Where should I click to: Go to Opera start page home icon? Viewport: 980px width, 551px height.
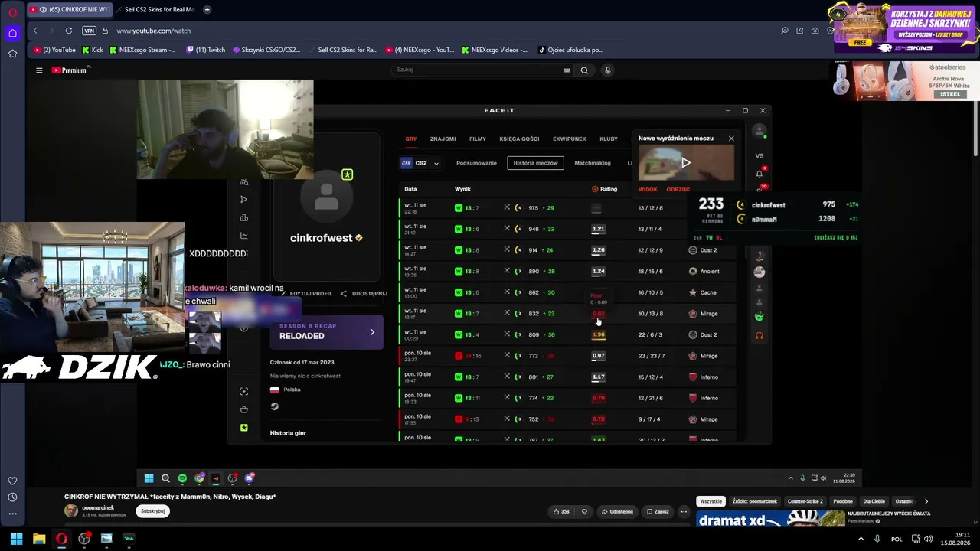(12, 33)
